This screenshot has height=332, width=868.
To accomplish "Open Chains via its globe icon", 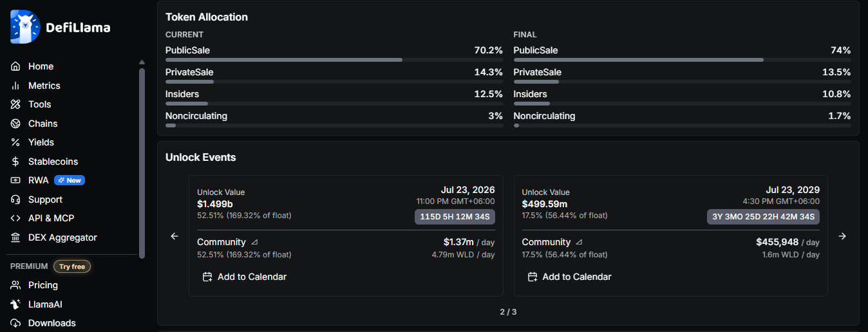I will [x=16, y=124].
